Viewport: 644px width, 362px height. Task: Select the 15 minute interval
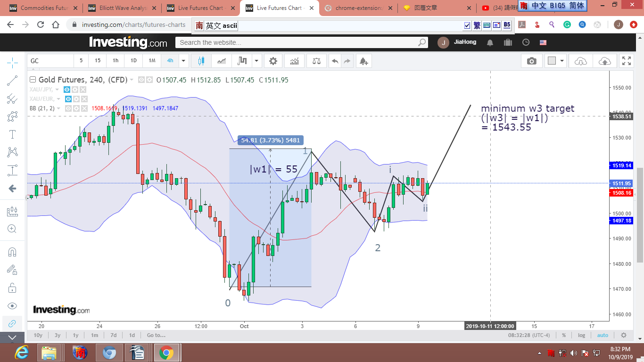98,60
